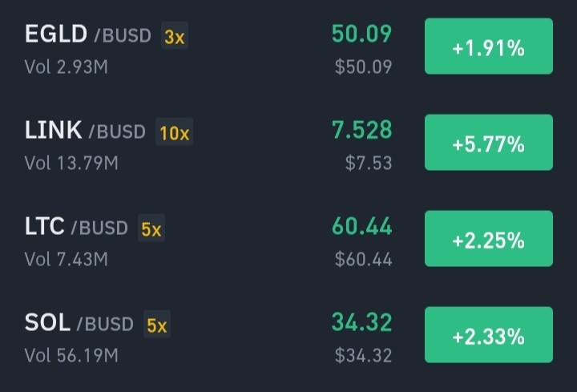Tap the 10x leverage badge on LINK
This screenshot has width=577, height=392.
point(175,131)
